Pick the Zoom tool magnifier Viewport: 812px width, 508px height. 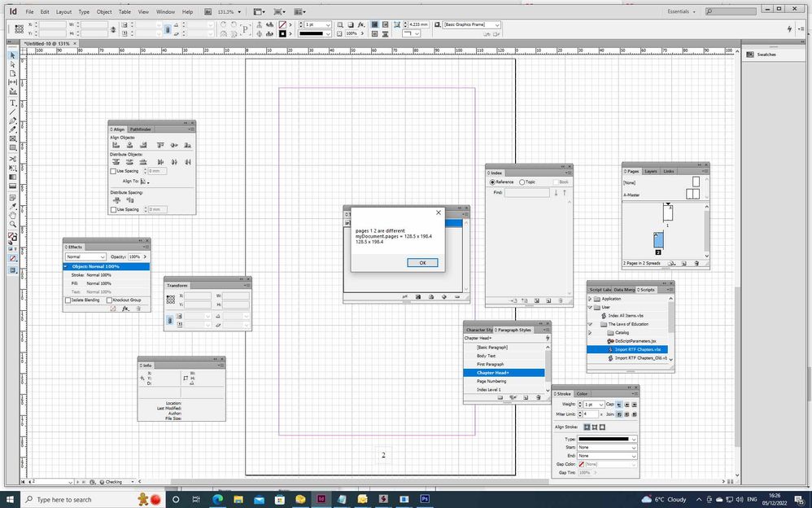(x=12, y=224)
